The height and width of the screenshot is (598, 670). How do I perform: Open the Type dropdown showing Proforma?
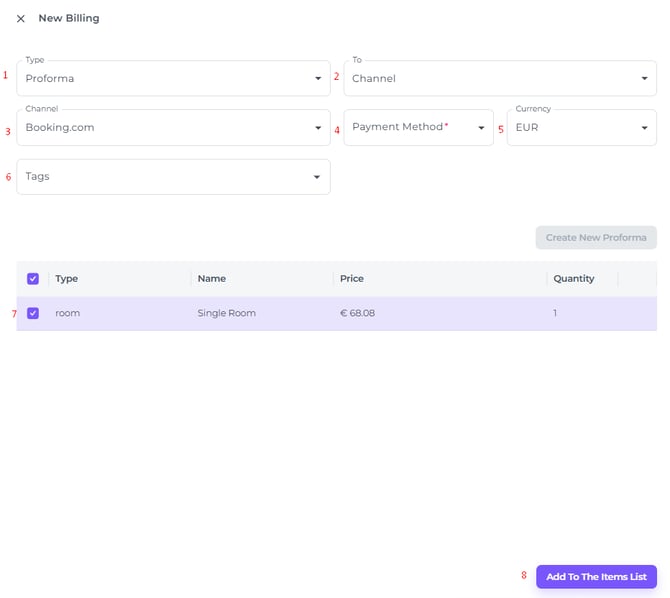[160, 78]
